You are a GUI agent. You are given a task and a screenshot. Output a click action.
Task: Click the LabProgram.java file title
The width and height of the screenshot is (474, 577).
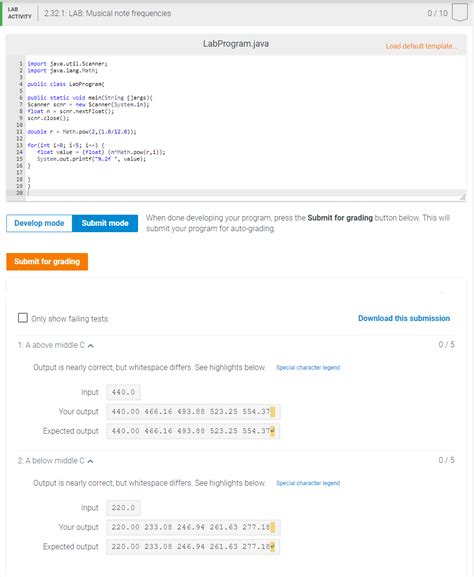[236, 43]
